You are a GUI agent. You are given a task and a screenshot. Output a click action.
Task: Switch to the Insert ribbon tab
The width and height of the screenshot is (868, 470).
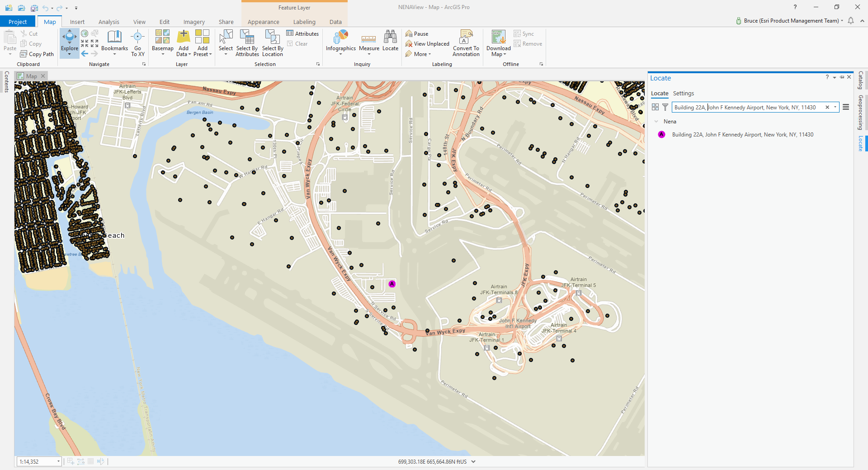[77, 22]
